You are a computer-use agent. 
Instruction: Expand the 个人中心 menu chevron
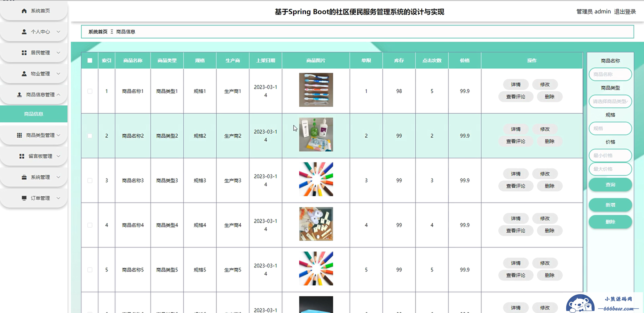[x=58, y=32]
